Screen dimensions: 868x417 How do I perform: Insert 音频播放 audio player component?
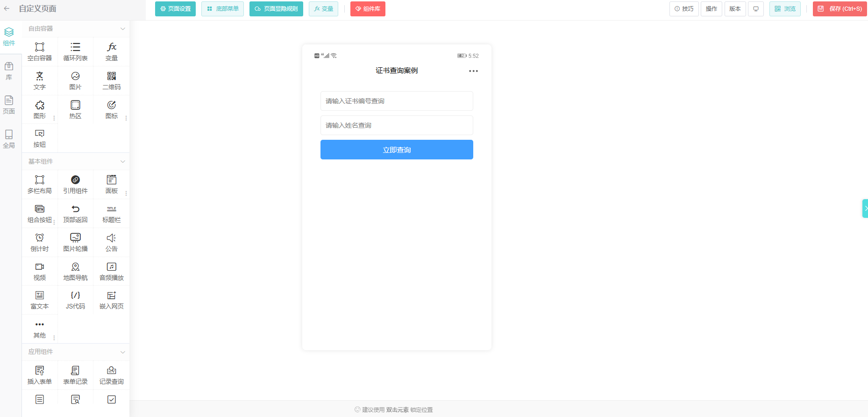(111, 272)
